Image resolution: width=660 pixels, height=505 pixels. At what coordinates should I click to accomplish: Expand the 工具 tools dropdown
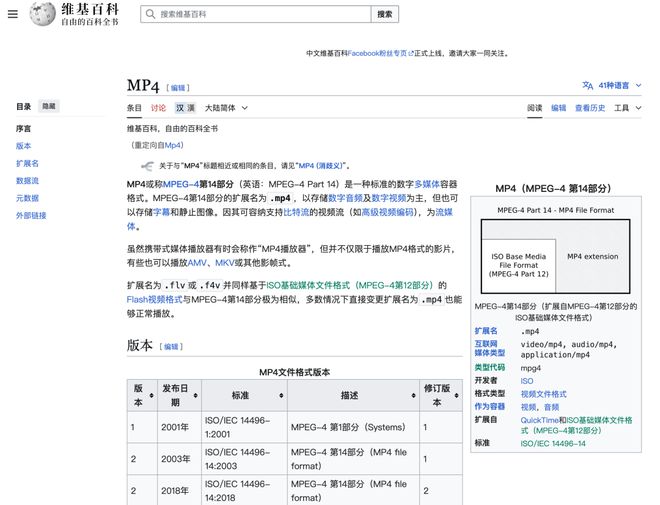pyautogui.click(x=628, y=108)
